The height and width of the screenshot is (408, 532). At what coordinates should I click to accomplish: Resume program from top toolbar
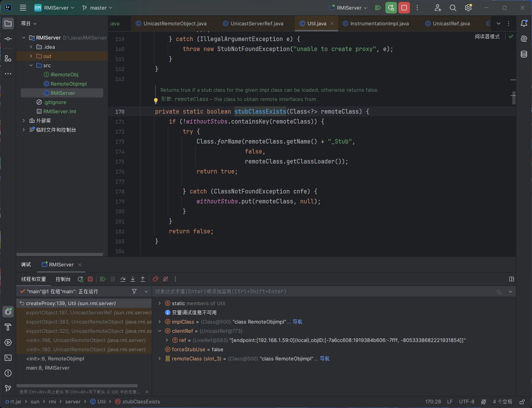point(378,8)
